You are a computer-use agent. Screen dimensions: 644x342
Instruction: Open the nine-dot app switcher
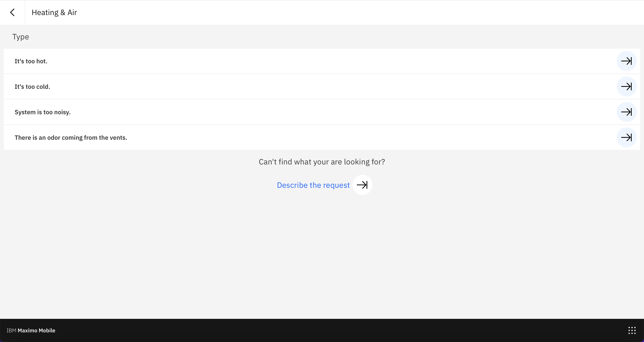[x=632, y=330]
